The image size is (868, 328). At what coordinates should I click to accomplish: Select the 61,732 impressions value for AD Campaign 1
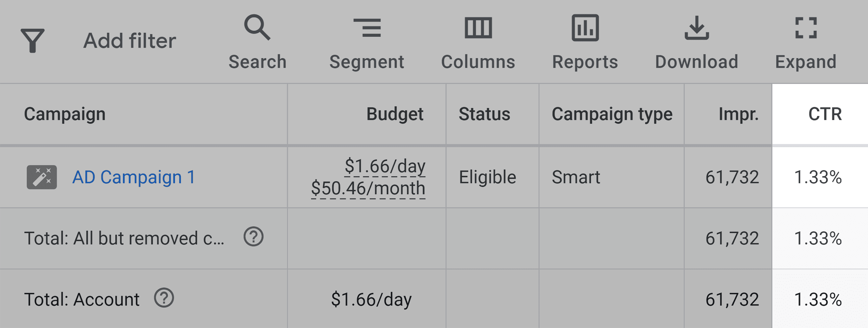coord(733,177)
